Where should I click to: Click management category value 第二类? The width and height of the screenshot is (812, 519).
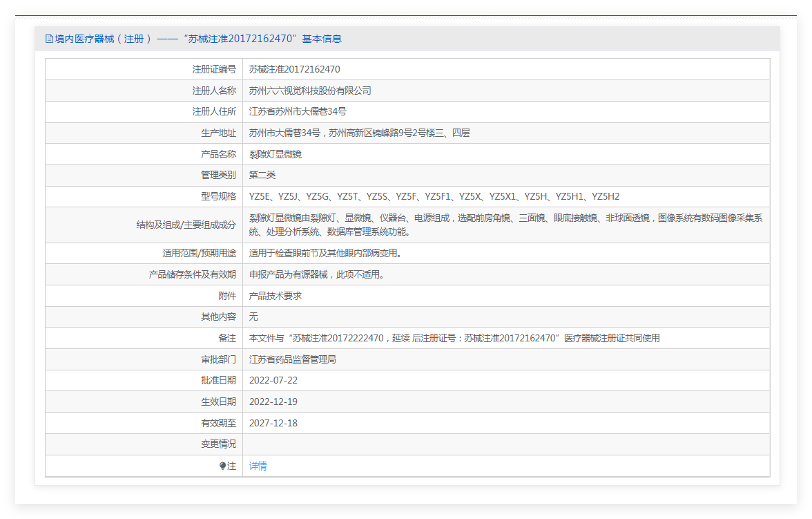pos(262,175)
